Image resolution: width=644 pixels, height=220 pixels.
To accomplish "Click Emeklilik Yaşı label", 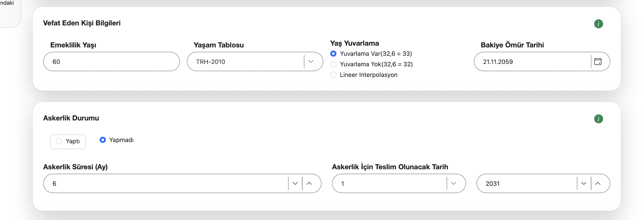I will [73, 45].
